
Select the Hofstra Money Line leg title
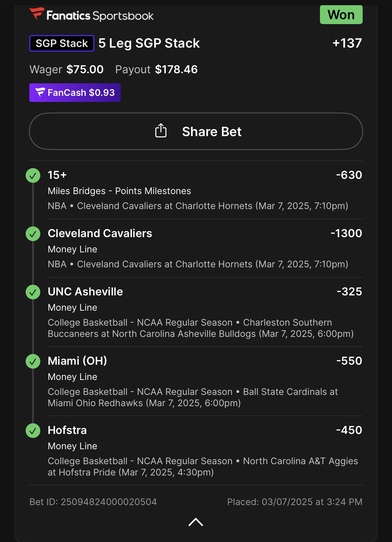click(x=67, y=430)
